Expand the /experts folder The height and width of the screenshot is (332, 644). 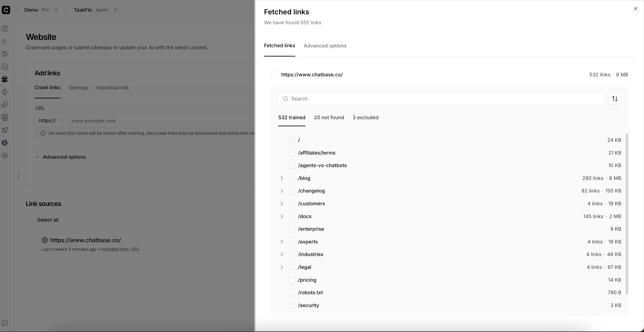(282, 242)
